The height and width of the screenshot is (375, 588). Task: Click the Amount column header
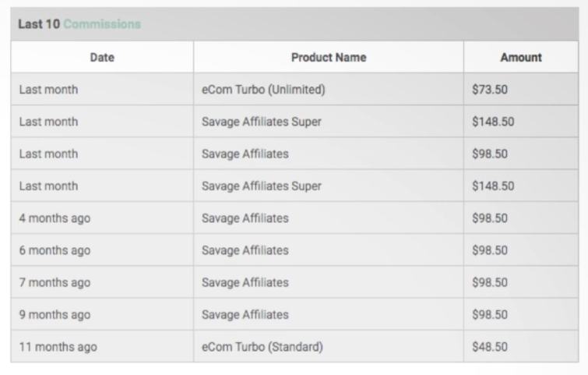tap(521, 58)
